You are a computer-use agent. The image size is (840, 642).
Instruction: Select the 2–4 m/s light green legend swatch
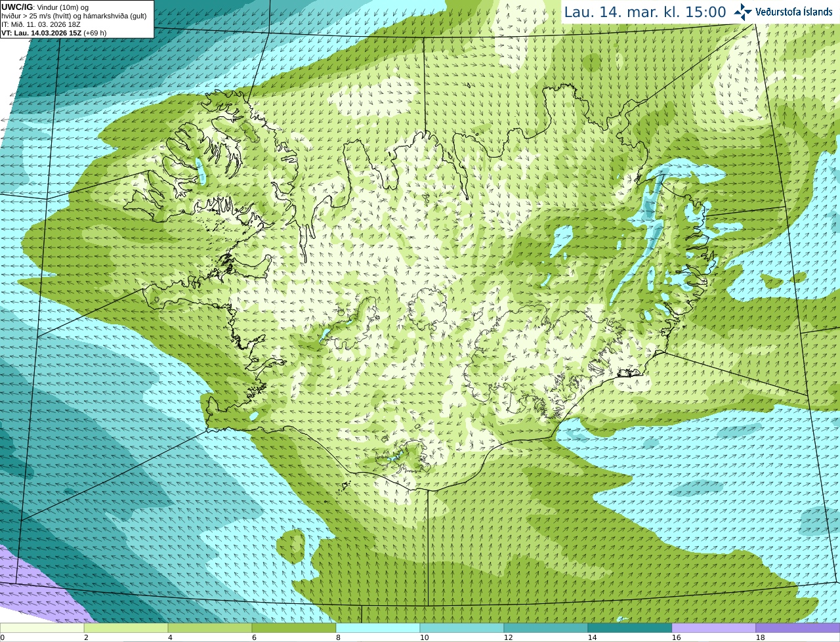126,628
